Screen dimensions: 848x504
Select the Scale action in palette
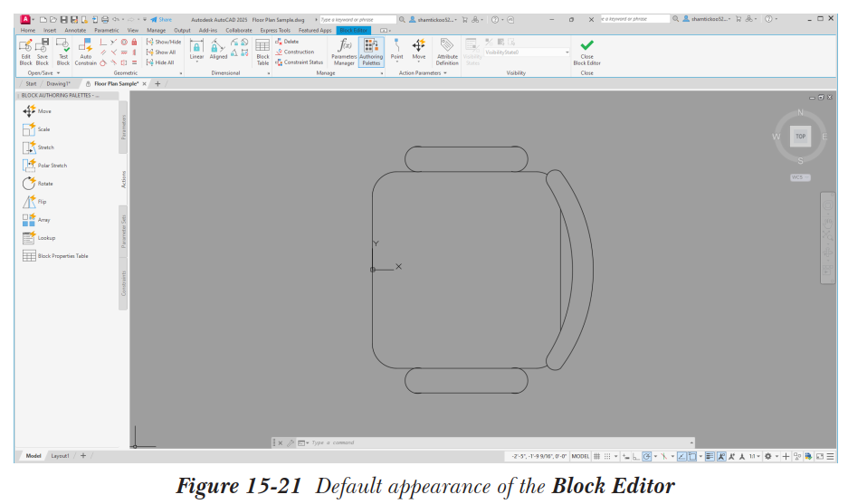click(36, 129)
